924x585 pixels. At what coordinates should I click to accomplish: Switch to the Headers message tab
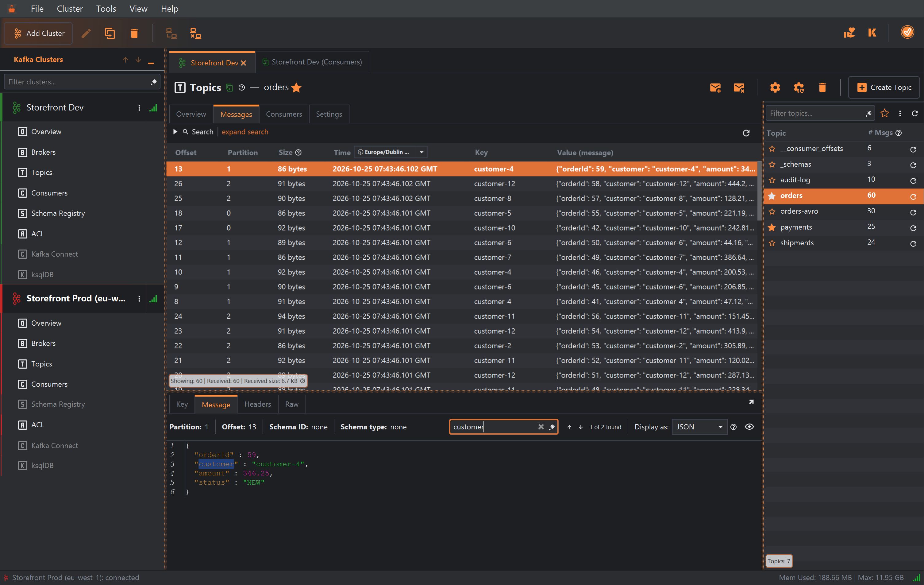[x=257, y=404]
